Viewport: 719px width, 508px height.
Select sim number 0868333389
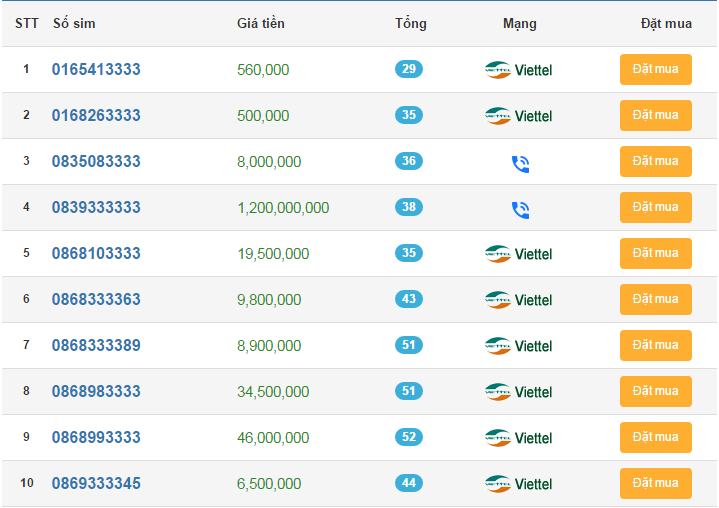[x=96, y=346]
